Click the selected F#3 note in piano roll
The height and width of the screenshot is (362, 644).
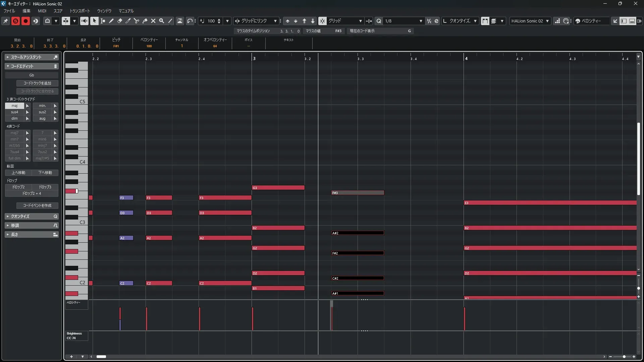pyautogui.click(x=358, y=193)
